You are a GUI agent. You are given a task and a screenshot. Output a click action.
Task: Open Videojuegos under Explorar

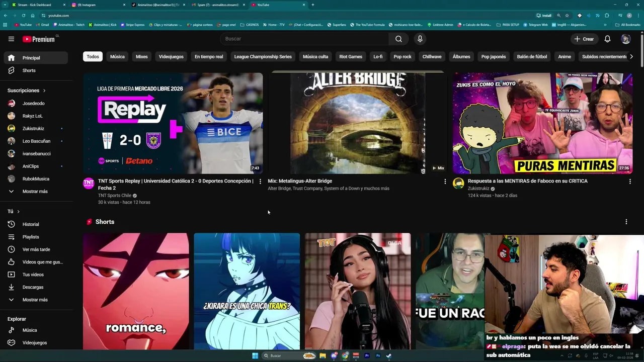pyautogui.click(x=36, y=342)
